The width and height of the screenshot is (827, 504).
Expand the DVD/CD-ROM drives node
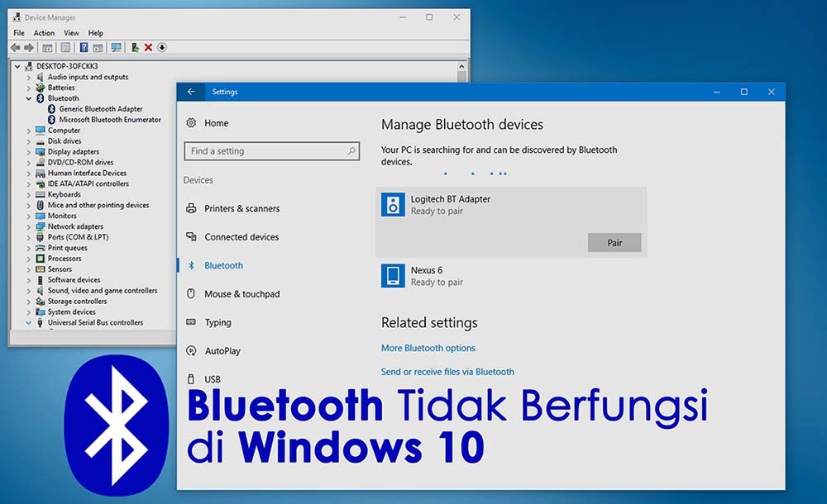28,163
